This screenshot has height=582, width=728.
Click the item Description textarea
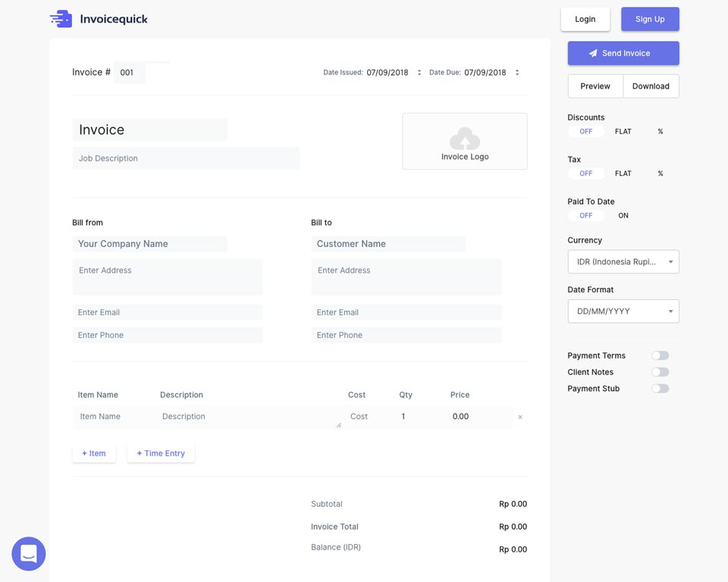tap(249, 416)
